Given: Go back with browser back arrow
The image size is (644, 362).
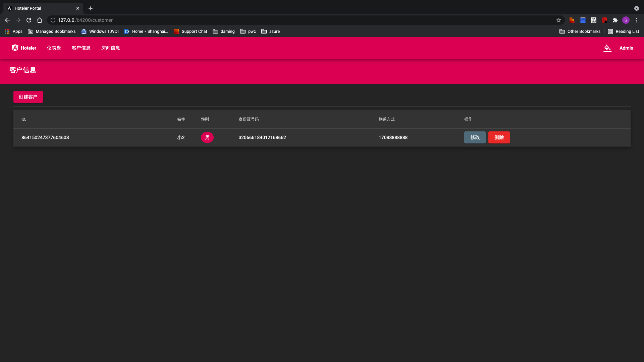Looking at the screenshot, I should [x=7, y=20].
